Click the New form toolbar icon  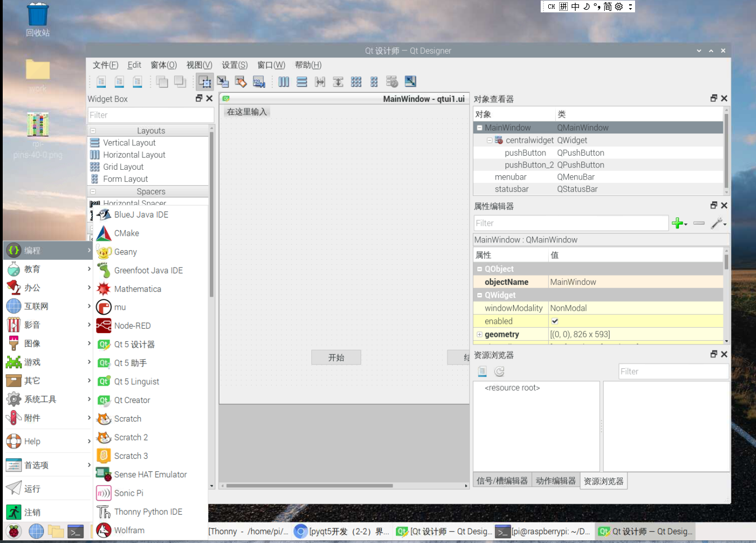[x=101, y=82]
